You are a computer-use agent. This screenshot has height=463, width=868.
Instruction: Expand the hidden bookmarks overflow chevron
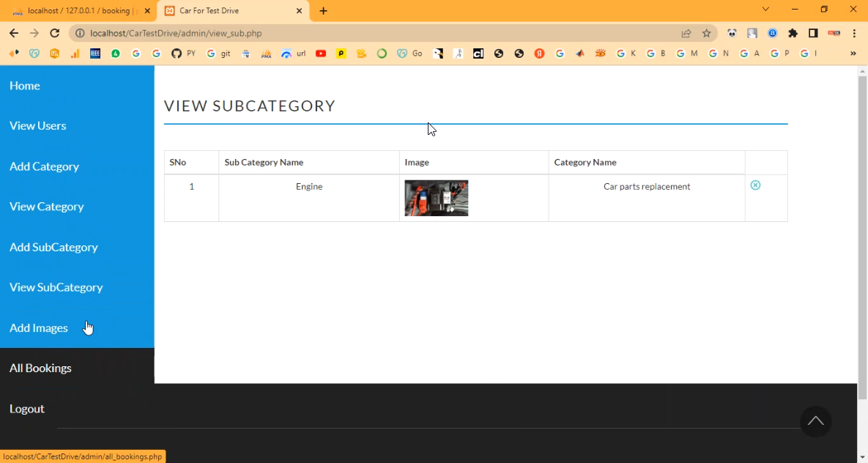tap(853, 53)
